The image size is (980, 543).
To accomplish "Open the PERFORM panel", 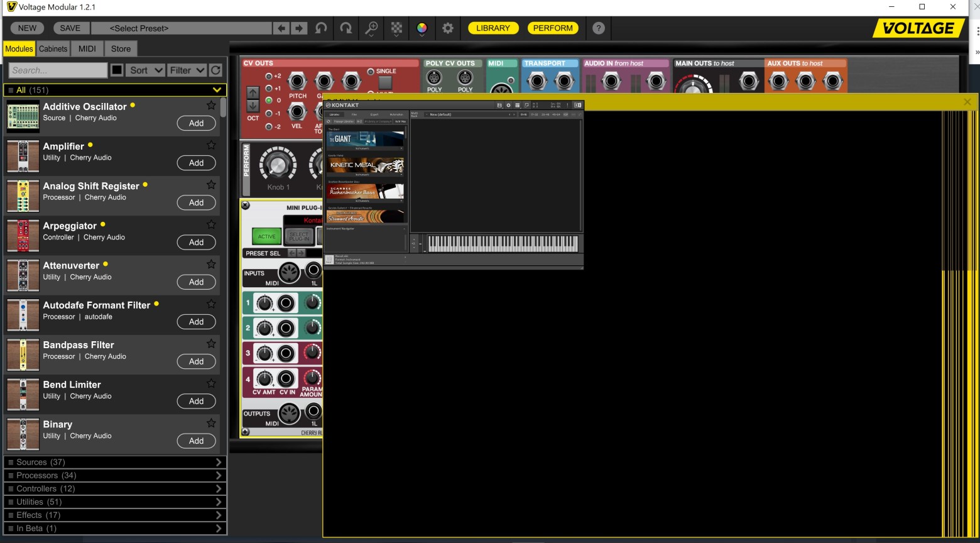I will click(x=553, y=28).
